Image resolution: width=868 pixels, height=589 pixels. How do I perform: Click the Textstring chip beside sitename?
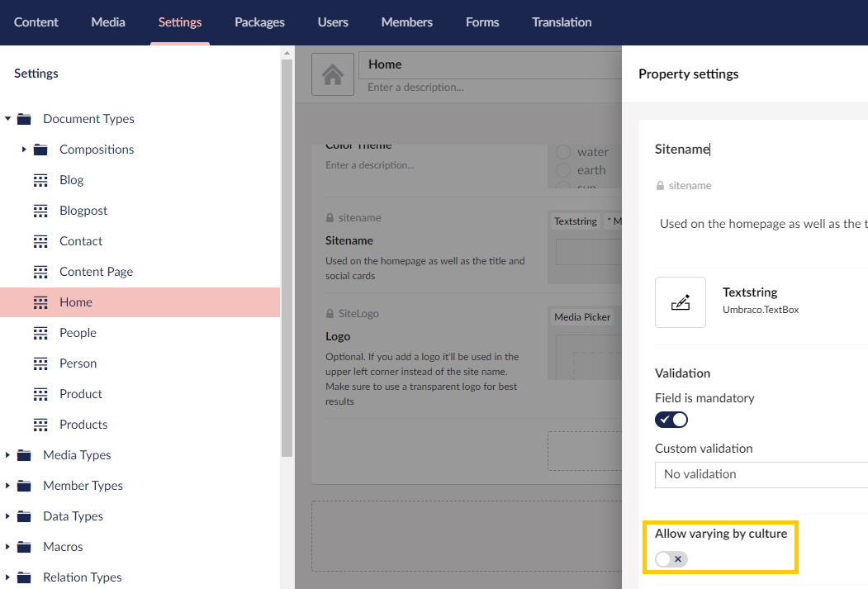[x=574, y=221]
